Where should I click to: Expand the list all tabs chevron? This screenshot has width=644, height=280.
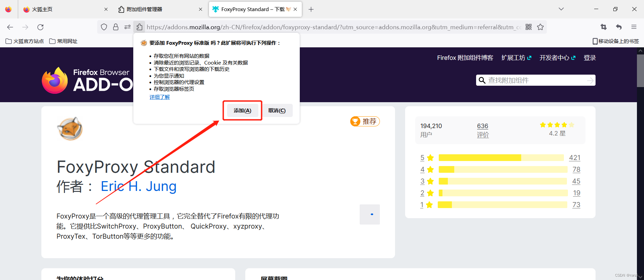coord(561,9)
